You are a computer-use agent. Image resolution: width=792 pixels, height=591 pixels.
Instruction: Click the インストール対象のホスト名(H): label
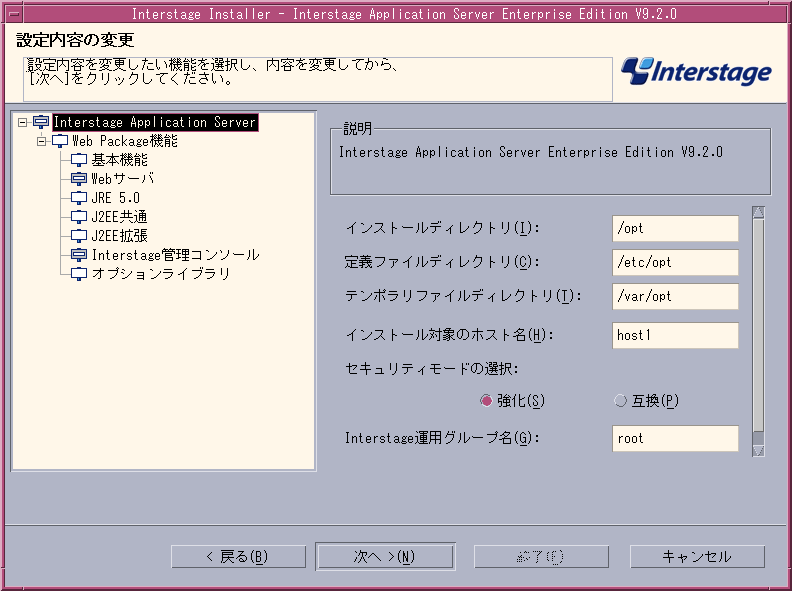450,335
